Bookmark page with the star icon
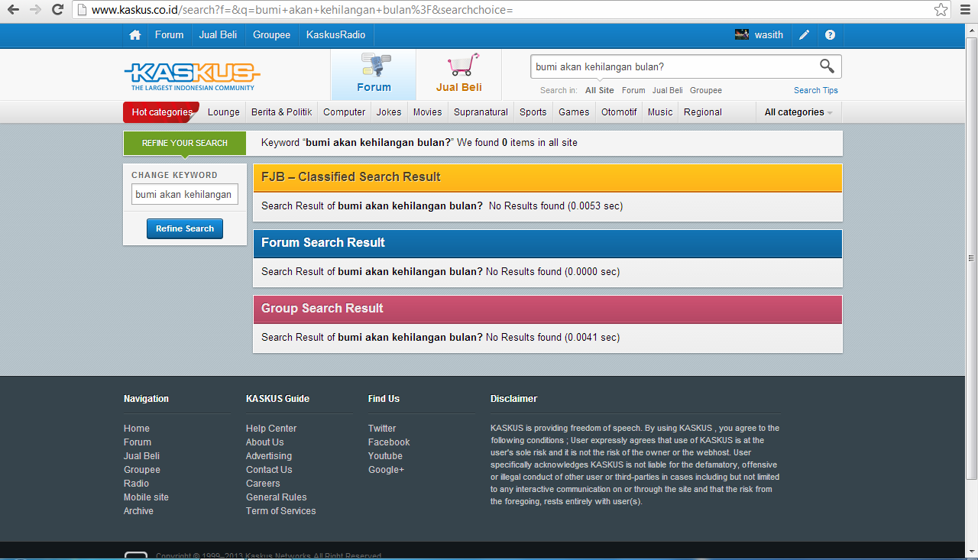978x560 pixels. coord(941,10)
